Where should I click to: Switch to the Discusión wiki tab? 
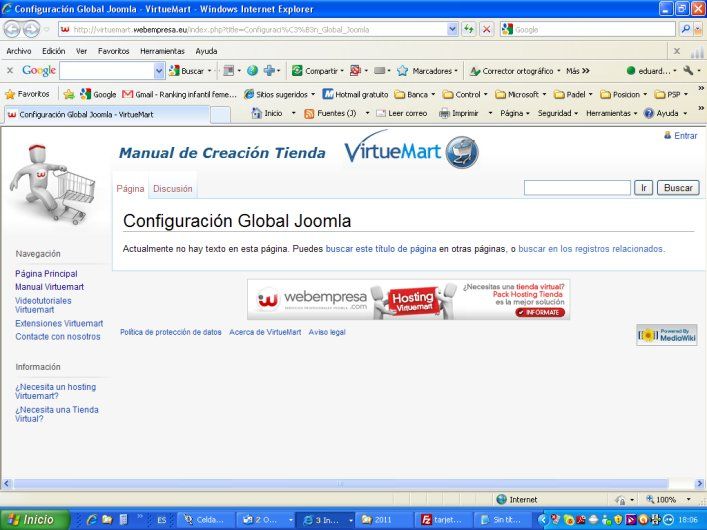point(173,189)
